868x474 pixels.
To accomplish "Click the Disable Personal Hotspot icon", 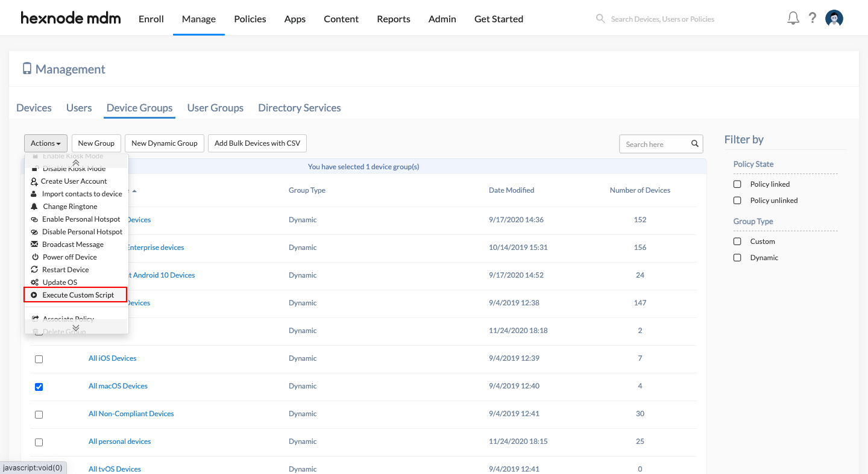I will (x=34, y=232).
